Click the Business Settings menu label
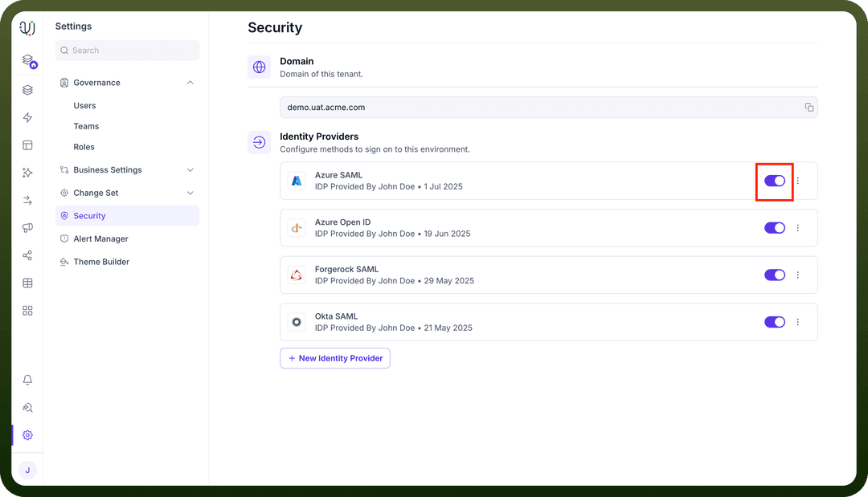Viewport: 868px width, 497px height. (108, 169)
